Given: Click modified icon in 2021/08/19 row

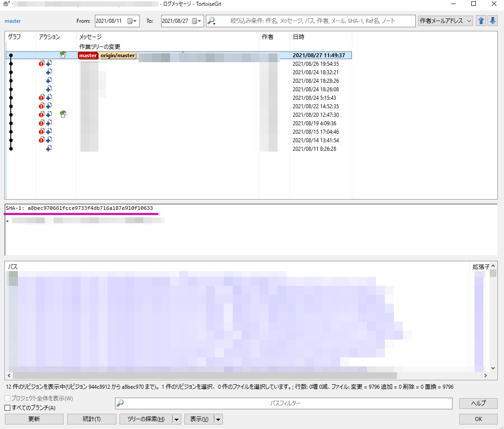Looking at the screenshot, I should click(x=42, y=123).
